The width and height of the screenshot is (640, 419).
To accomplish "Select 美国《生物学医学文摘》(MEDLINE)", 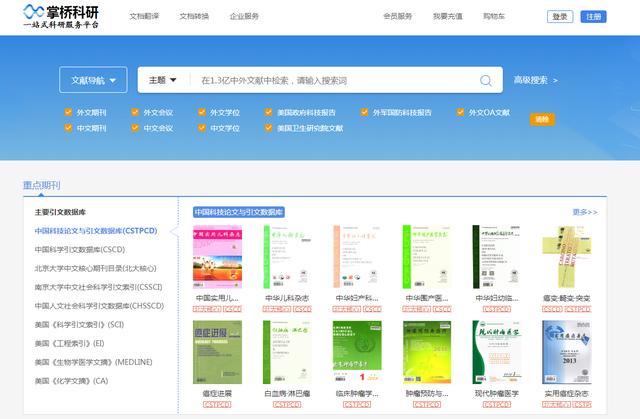I will [93, 362].
